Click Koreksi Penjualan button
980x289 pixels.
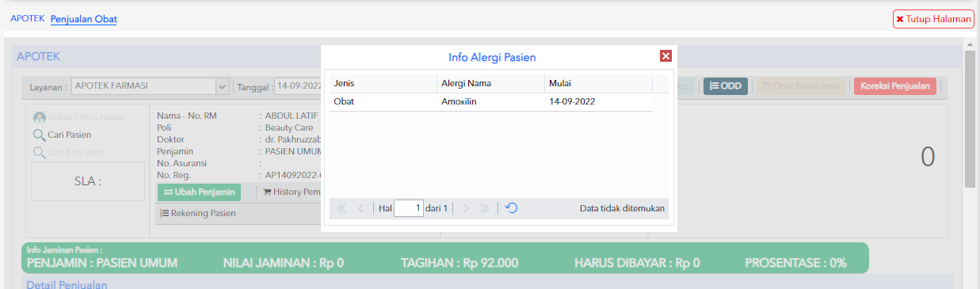pyautogui.click(x=895, y=86)
